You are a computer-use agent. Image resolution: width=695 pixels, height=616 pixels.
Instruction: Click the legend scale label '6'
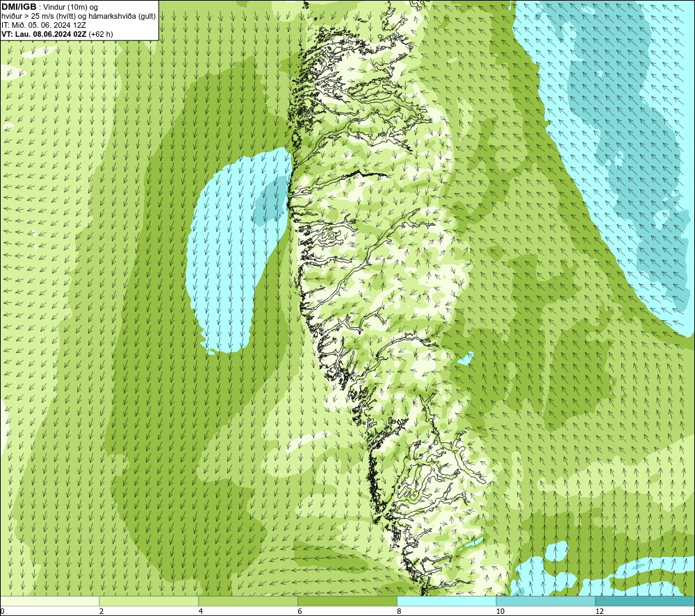[300, 611]
